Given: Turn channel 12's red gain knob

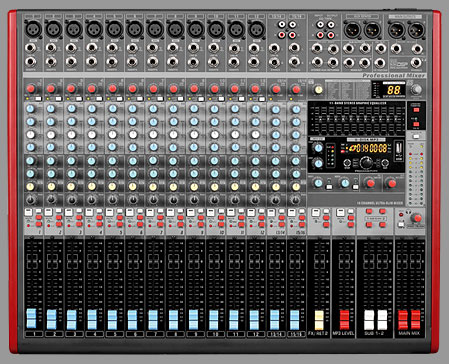Looking at the screenshot, I should pyautogui.click(x=255, y=89).
